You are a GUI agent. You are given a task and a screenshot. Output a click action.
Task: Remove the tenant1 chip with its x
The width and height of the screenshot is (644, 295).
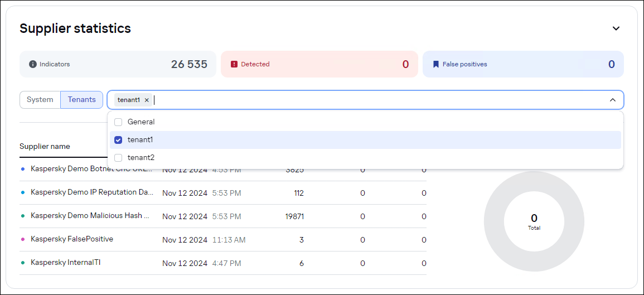147,100
